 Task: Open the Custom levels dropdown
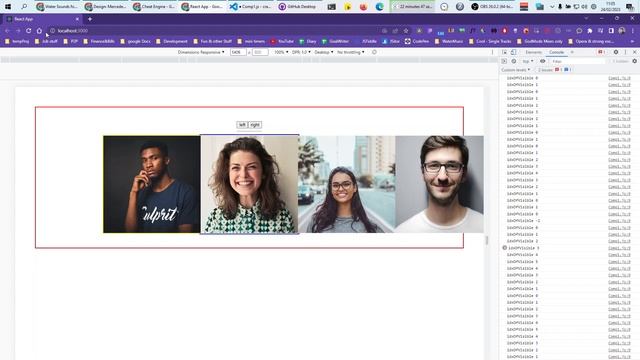(516, 70)
